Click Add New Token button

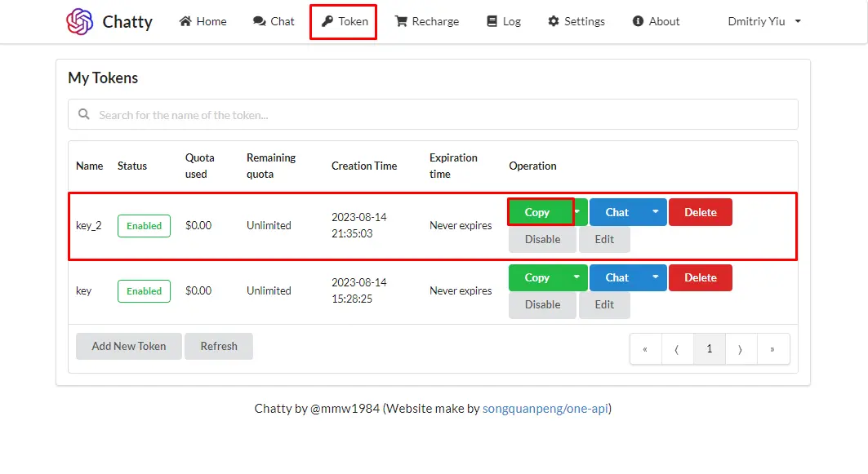tap(129, 346)
